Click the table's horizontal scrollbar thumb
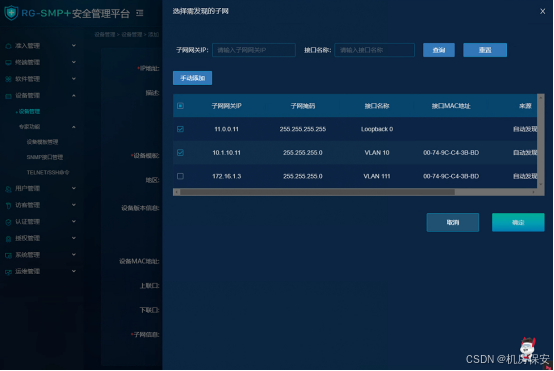The image size is (554, 371). click(318, 192)
